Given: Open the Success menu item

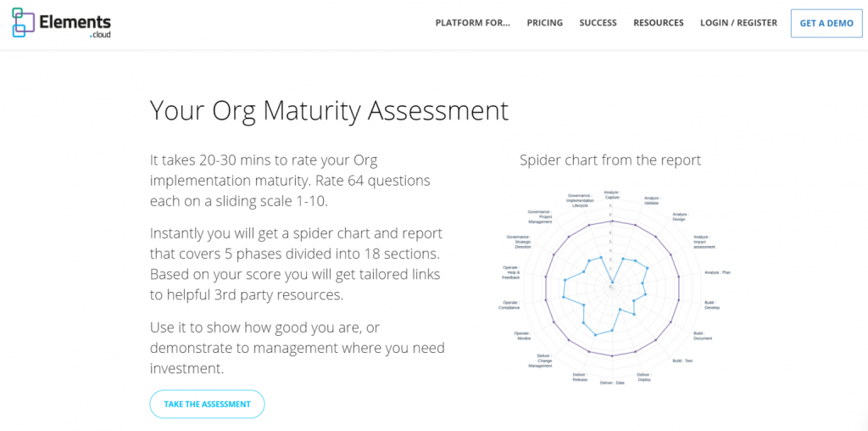Looking at the screenshot, I should coord(598,23).
